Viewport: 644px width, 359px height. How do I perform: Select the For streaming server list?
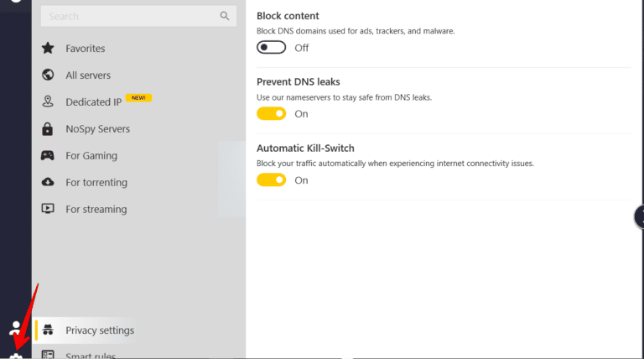(96, 210)
